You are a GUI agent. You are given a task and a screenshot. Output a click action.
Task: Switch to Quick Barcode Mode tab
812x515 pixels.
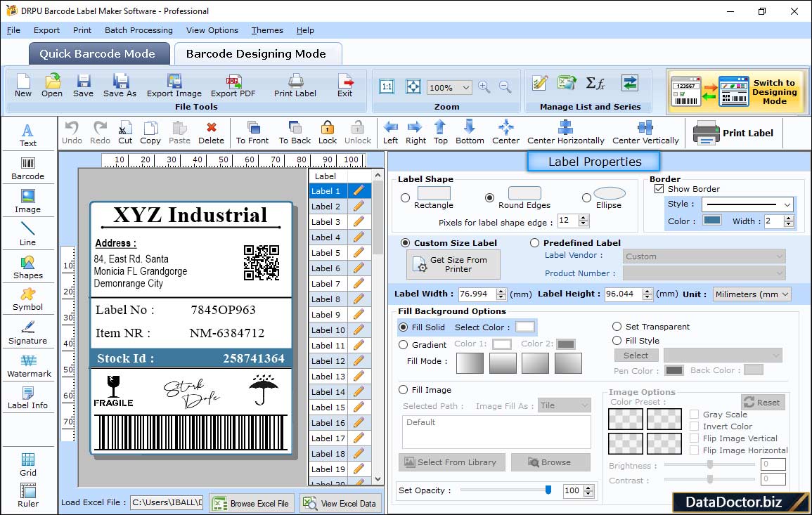99,54
